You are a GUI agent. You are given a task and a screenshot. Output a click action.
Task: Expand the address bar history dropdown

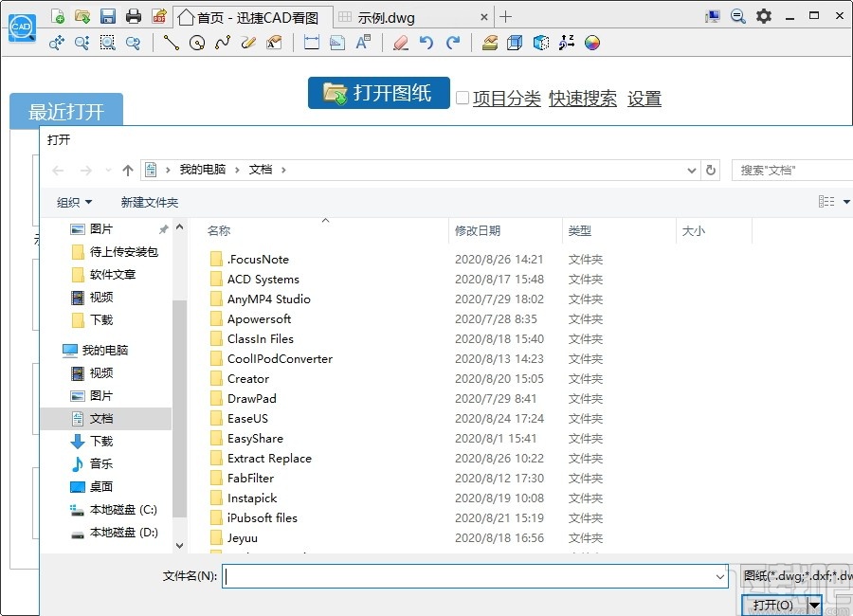[x=692, y=171]
